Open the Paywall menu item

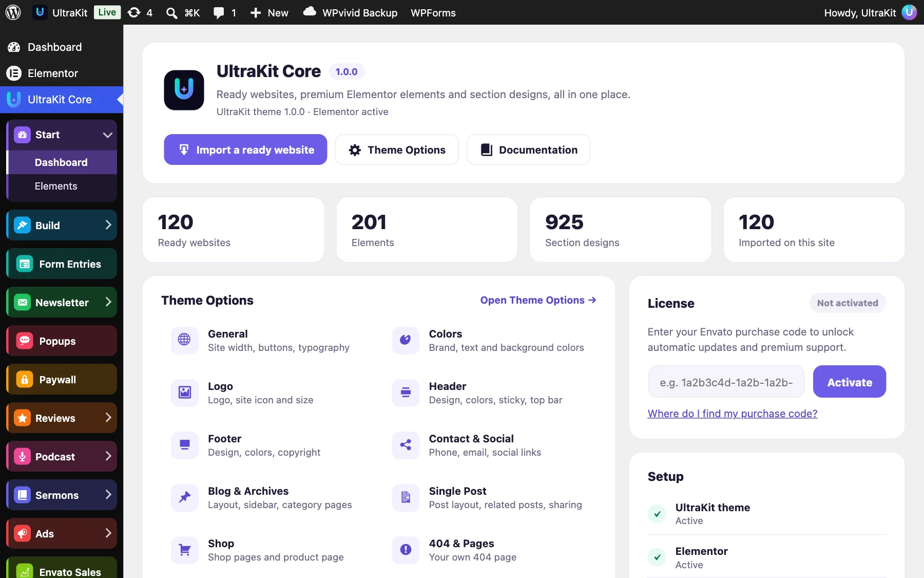(62, 379)
